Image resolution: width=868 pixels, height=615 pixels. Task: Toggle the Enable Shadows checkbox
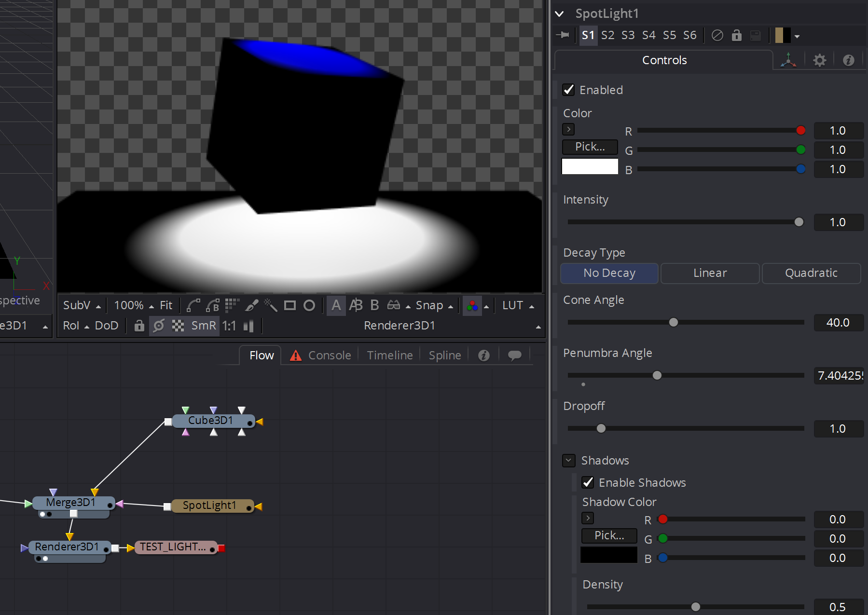click(588, 482)
